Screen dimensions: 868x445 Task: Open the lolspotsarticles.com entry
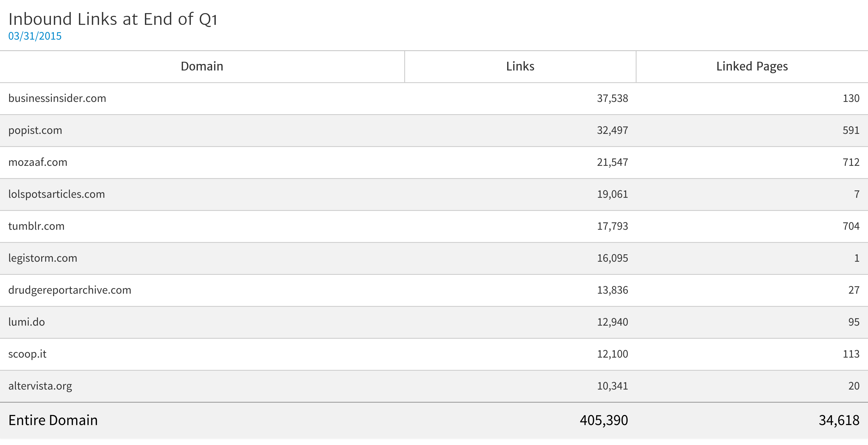coord(57,194)
